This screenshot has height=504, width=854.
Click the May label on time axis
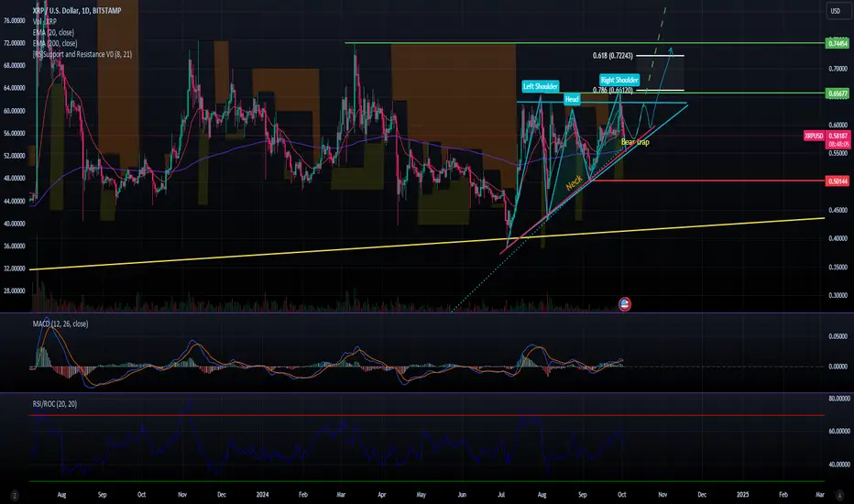421,495
